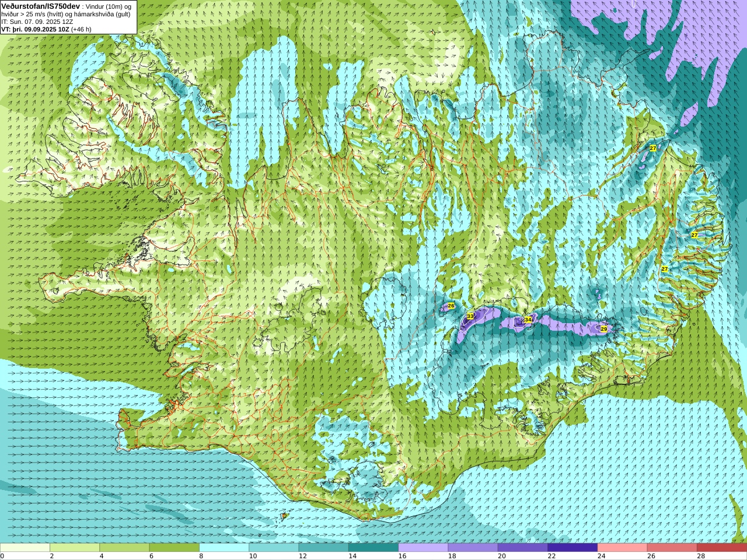
Task: Select the valid time line 'VT: þri. 09.09.2025 10Z'
Action: tap(35, 29)
